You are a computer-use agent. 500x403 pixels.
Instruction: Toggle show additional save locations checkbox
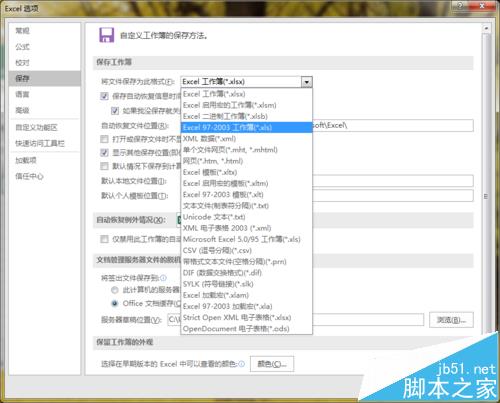pyautogui.click(x=104, y=153)
